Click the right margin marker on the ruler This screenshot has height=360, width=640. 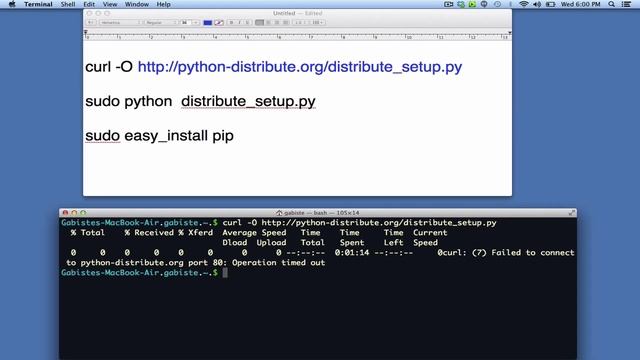[509, 32]
